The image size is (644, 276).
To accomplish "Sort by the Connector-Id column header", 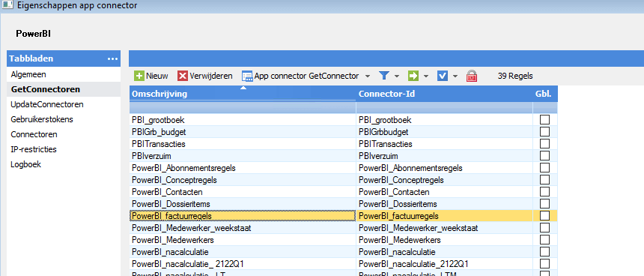I will pyautogui.click(x=444, y=94).
